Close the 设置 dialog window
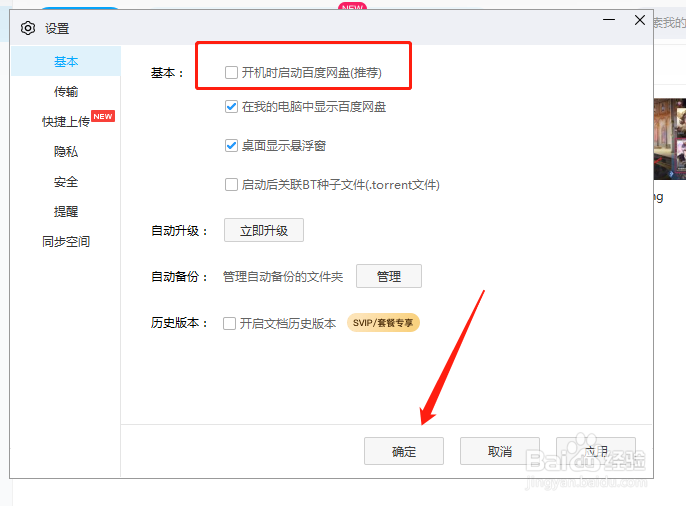Viewport: 686px width, 506px height. point(640,20)
